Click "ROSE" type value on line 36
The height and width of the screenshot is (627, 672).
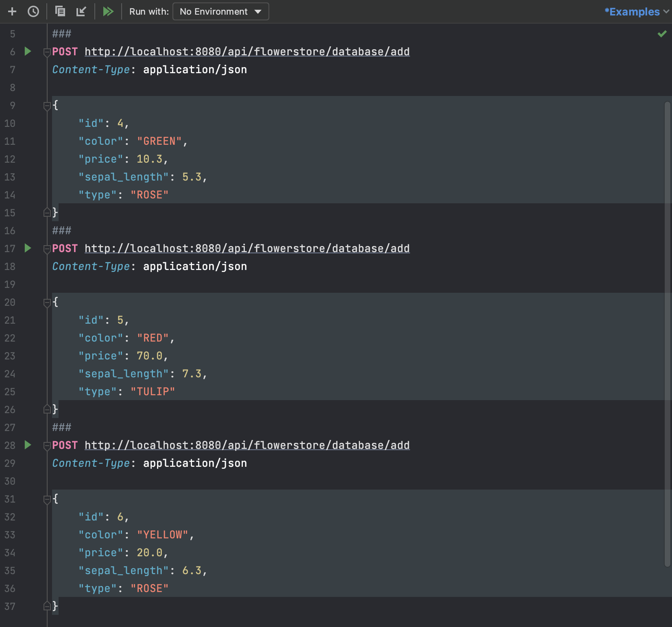coord(150,588)
